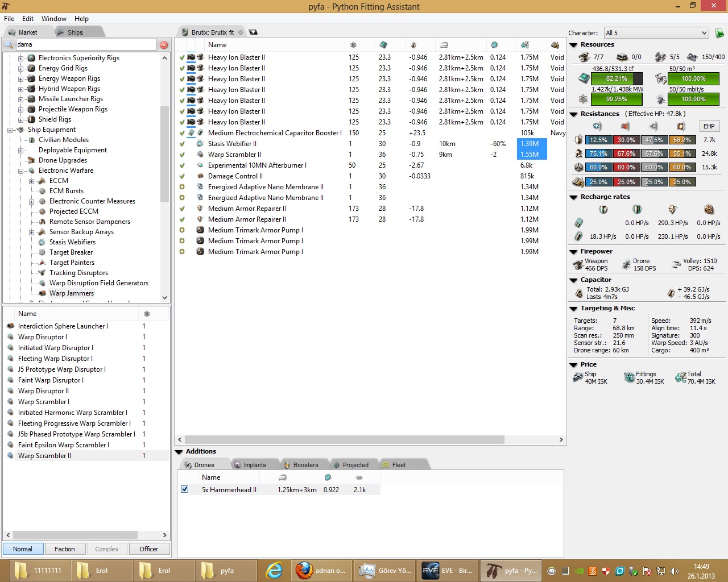The height and width of the screenshot is (582, 728).
Task: Toggle the EHP resistance display button
Action: pos(709,126)
